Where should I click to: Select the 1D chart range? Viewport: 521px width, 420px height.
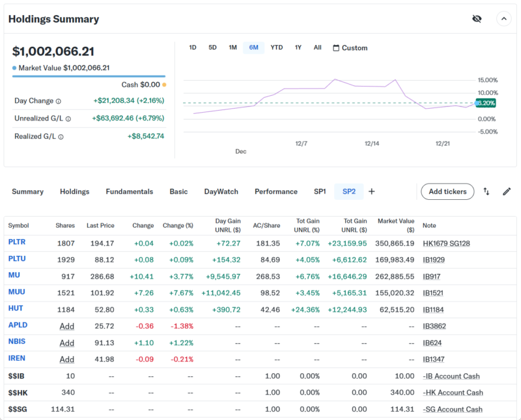click(193, 48)
